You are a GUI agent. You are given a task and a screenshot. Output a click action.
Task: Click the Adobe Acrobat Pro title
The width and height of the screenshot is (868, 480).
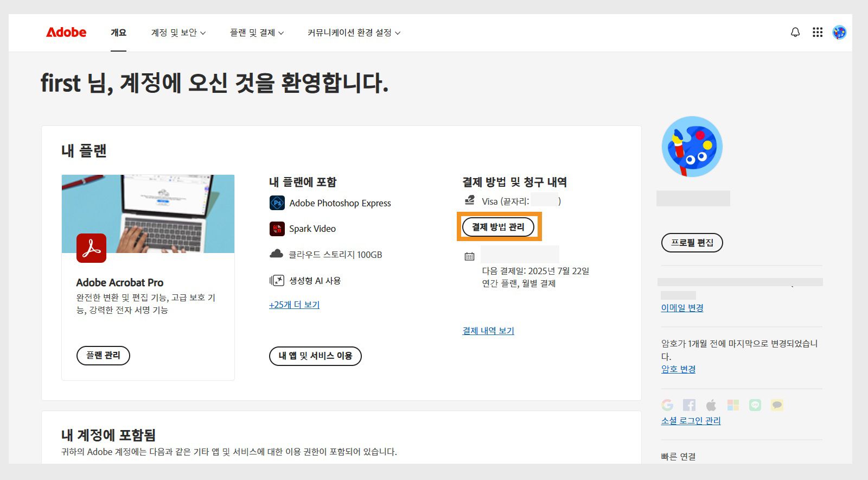pos(120,282)
